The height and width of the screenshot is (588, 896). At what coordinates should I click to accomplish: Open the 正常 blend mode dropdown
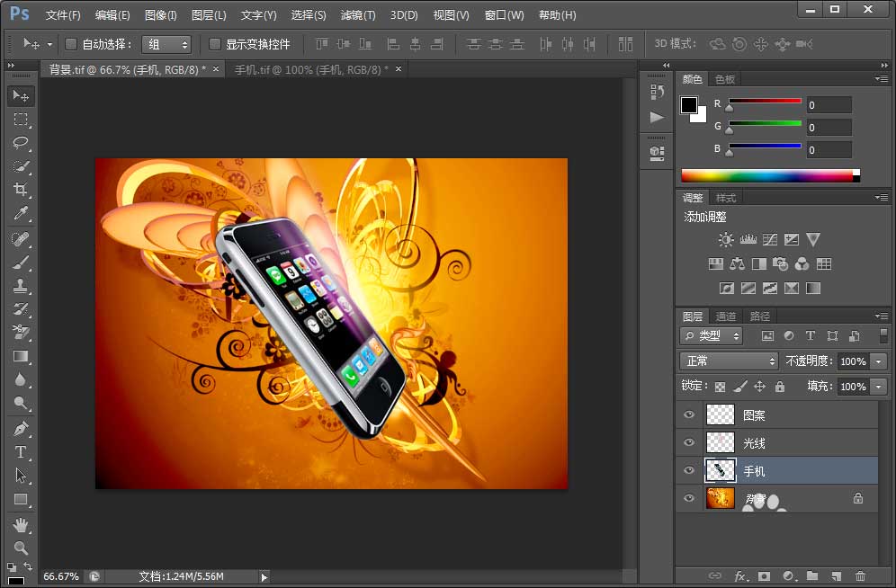(x=730, y=361)
